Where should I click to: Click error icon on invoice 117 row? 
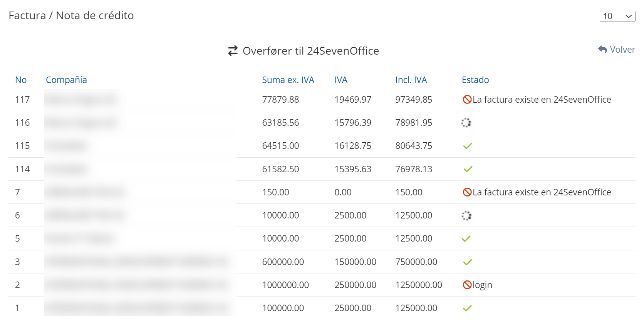(x=467, y=100)
